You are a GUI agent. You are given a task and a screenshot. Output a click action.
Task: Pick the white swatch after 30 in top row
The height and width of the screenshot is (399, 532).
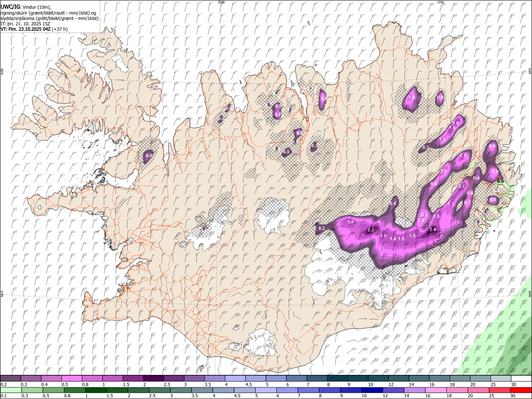(x=521, y=379)
